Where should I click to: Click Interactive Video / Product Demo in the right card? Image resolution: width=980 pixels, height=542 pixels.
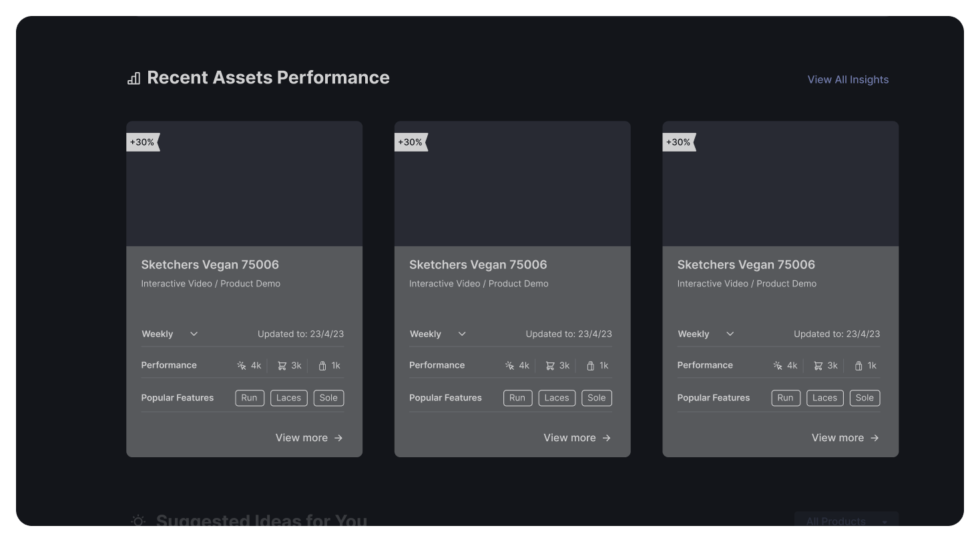[747, 284]
